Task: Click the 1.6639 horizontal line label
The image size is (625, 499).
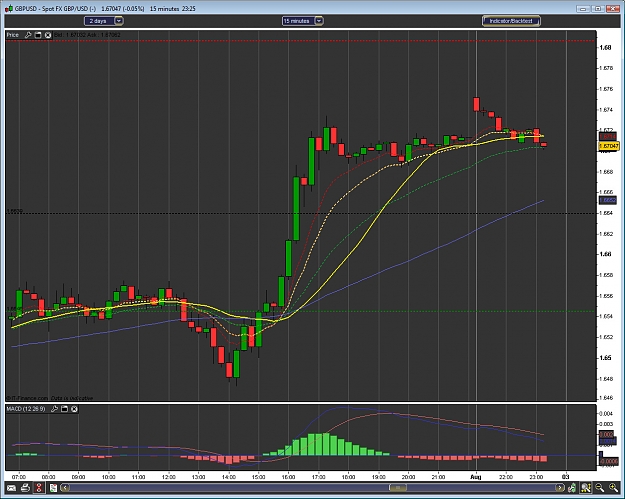Action: pyautogui.click(x=15, y=211)
